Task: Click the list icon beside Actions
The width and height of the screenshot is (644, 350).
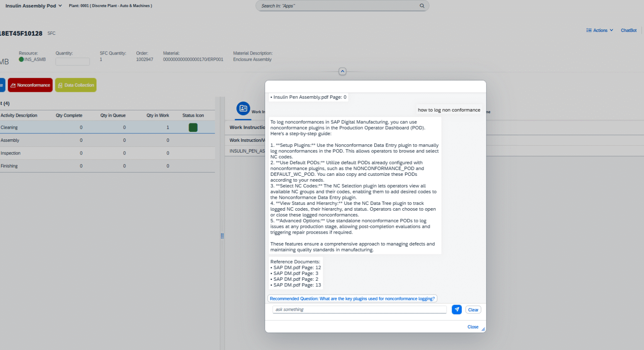Action: point(589,30)
